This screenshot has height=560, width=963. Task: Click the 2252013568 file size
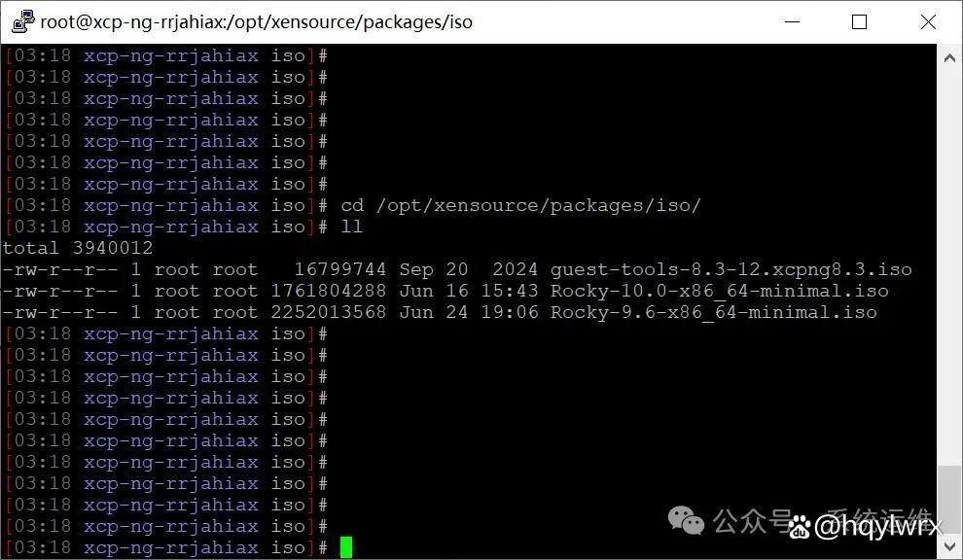click(x=329, y=312)
